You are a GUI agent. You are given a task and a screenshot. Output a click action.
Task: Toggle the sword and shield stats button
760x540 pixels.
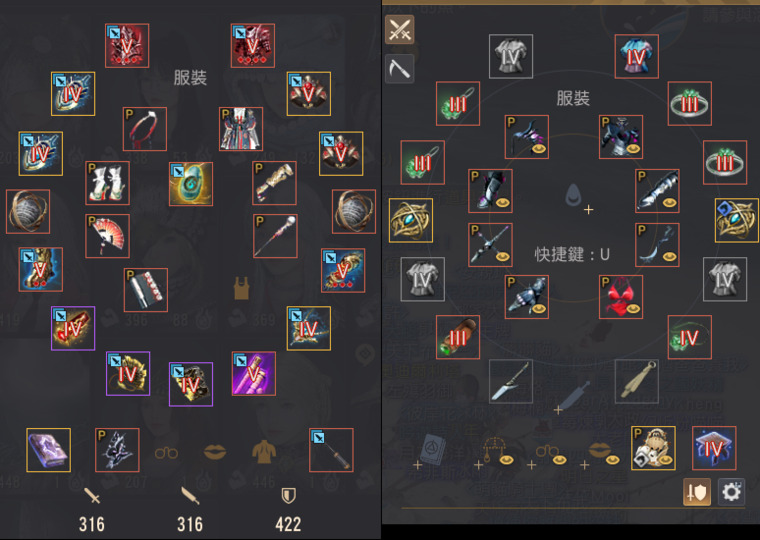697,492
